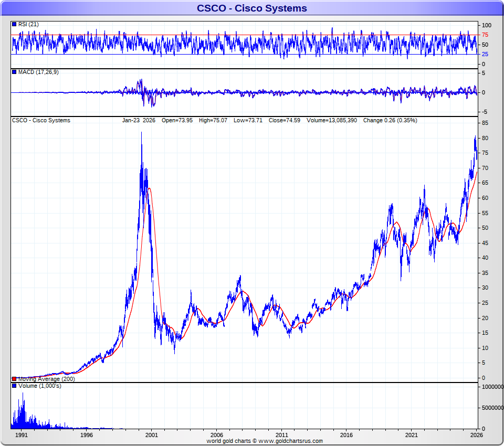Click the red Moving Average (200) legend square
The height and width of the screenshot is (446, 504).
point(14,379)
